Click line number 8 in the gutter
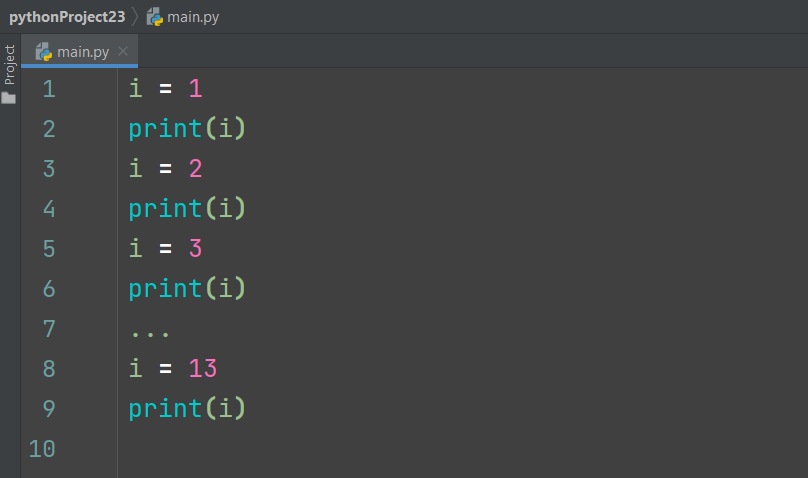 pyautogui.click(x=49, y=369)
